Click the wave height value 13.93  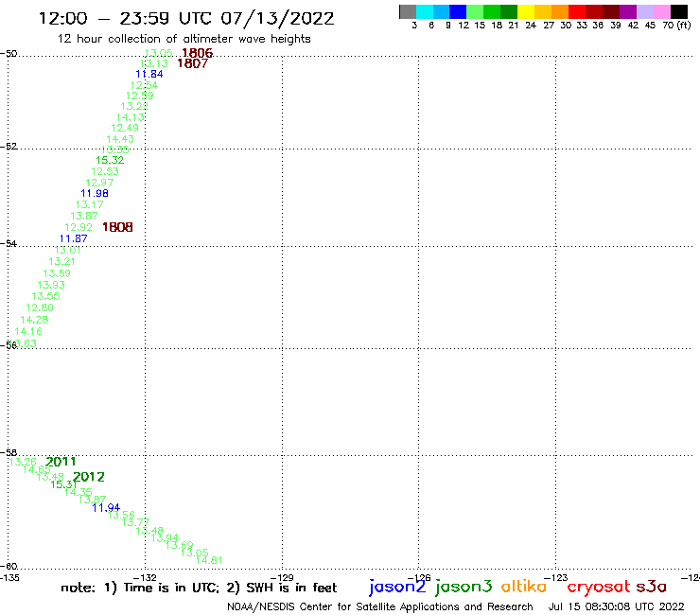pos(51,285)
